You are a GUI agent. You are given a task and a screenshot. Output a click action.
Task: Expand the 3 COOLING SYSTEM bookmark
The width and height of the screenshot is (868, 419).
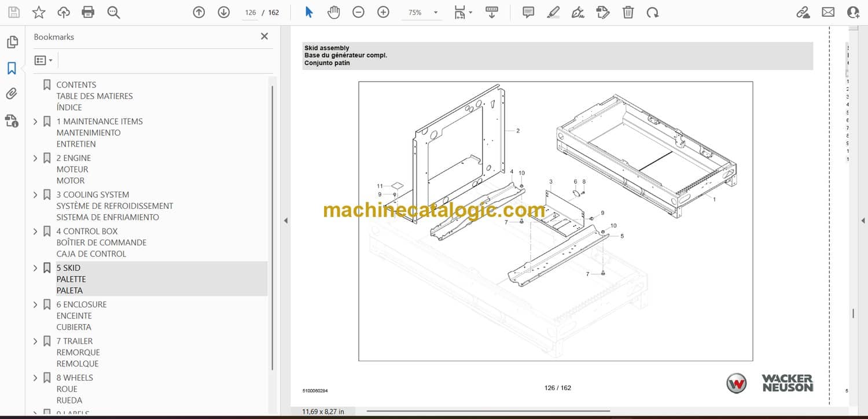coord(35,194)
